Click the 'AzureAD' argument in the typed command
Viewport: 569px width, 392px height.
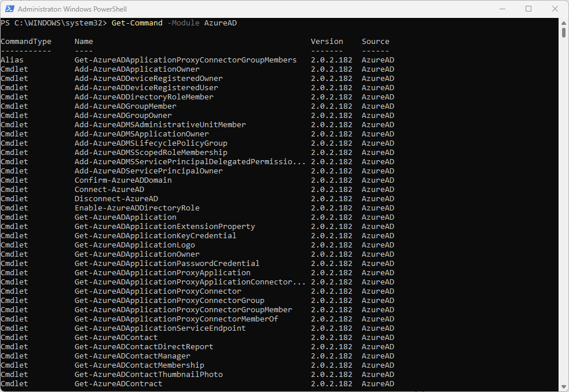coord(221,23)
